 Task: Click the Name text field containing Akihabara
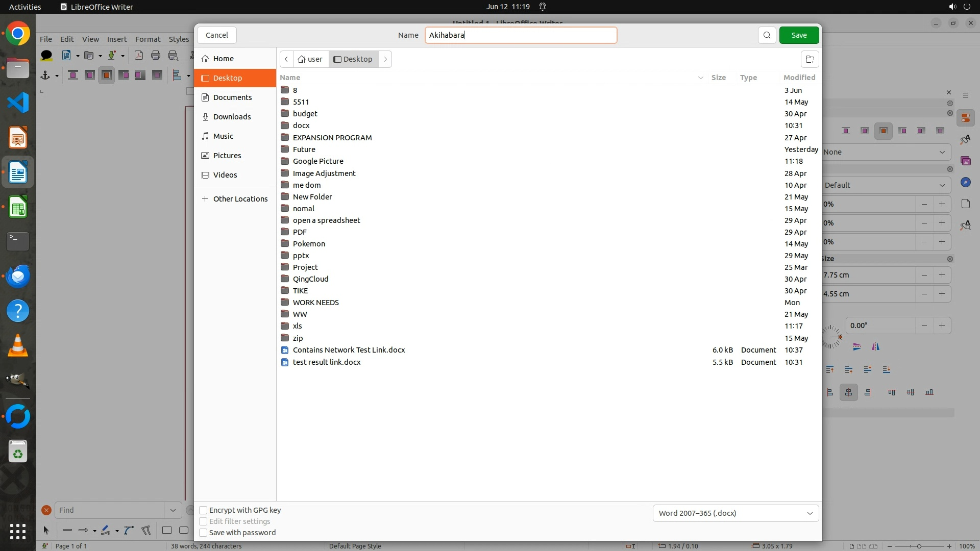pos(521,35)
